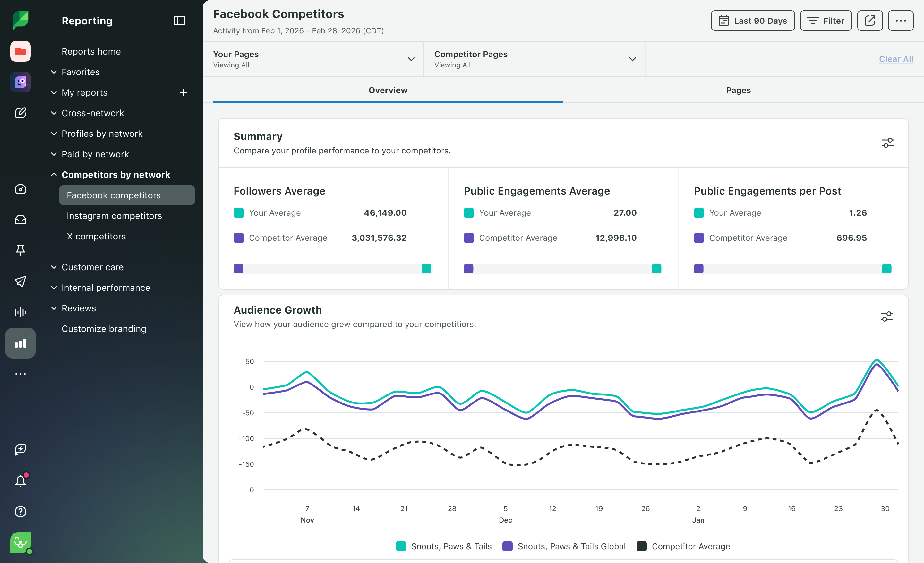Open the listening waveform icon
This screenshot has height=563, width=924.
[20, 312]
